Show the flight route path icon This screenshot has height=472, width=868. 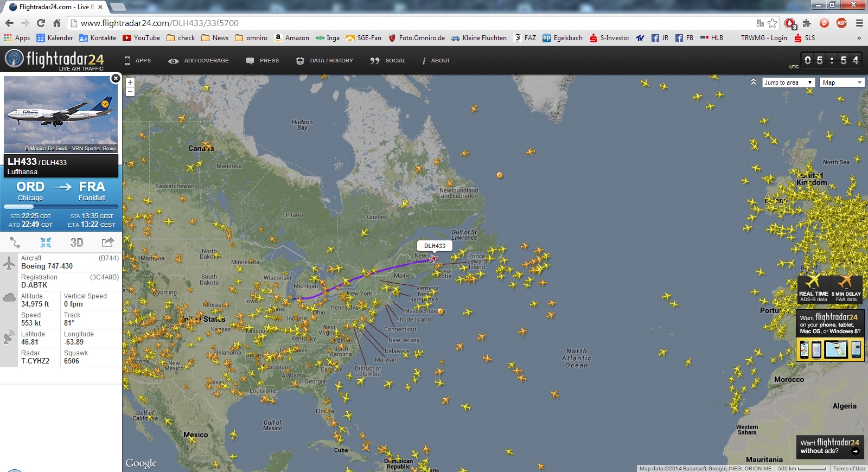(x=15, y=243)
